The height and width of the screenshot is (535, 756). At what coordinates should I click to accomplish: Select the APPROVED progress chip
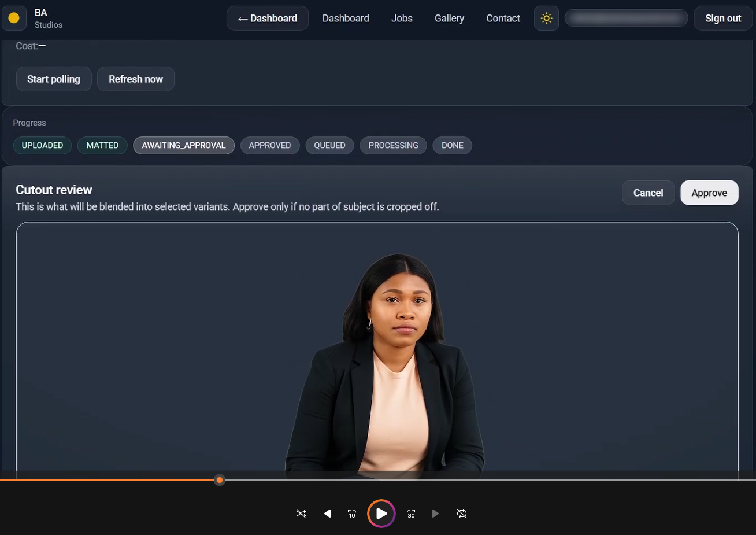pyautogui.click(x=270, y=145)
